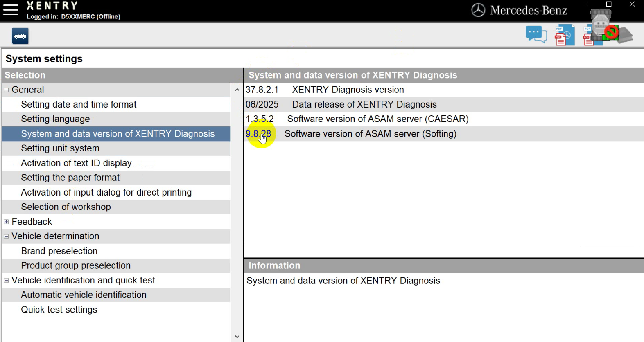Open the chat feedback speech bubbles icon
Image resolution: width=644 pixels, height=342 pixels.
coord(536,35)
